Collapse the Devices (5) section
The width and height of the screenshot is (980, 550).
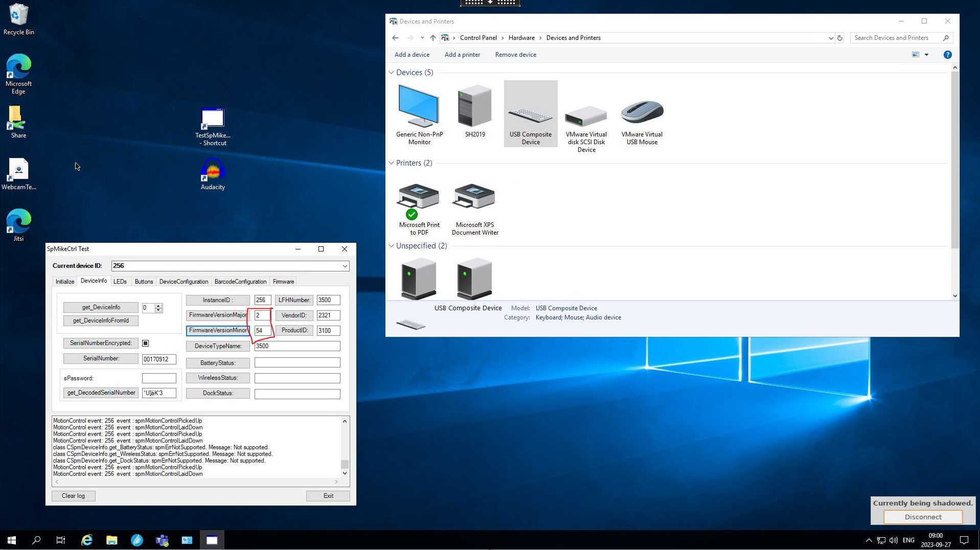(391, 72)
